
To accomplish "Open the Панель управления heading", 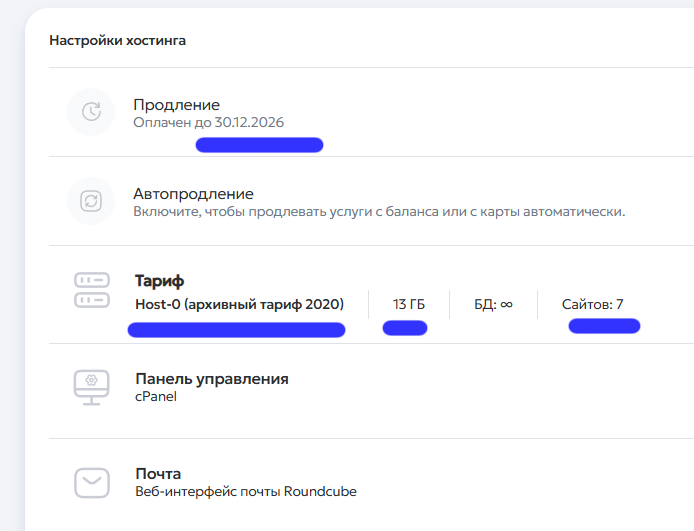I will pyautogui.click(x=211, y=379).
